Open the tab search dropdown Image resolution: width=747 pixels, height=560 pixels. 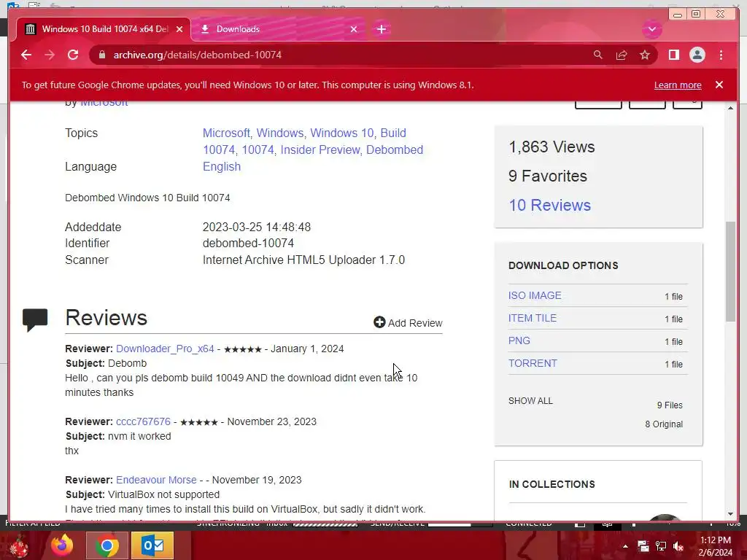651,29
